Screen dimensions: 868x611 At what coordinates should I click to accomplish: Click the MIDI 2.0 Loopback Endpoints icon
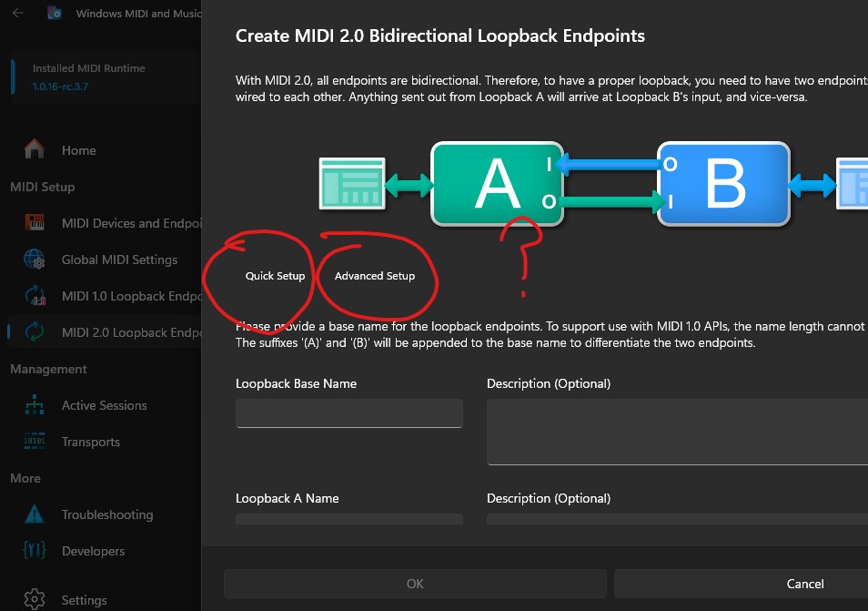coord(35,332)
